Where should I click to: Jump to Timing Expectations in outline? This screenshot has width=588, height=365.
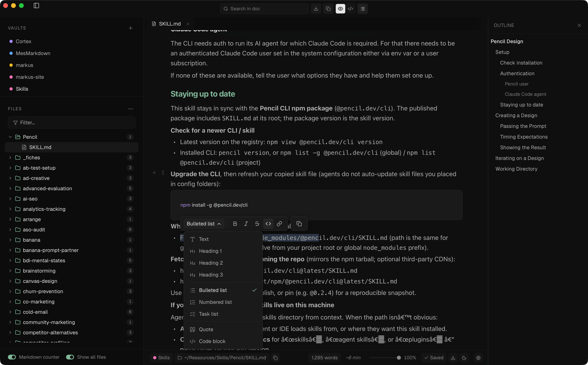coord(524,137)
